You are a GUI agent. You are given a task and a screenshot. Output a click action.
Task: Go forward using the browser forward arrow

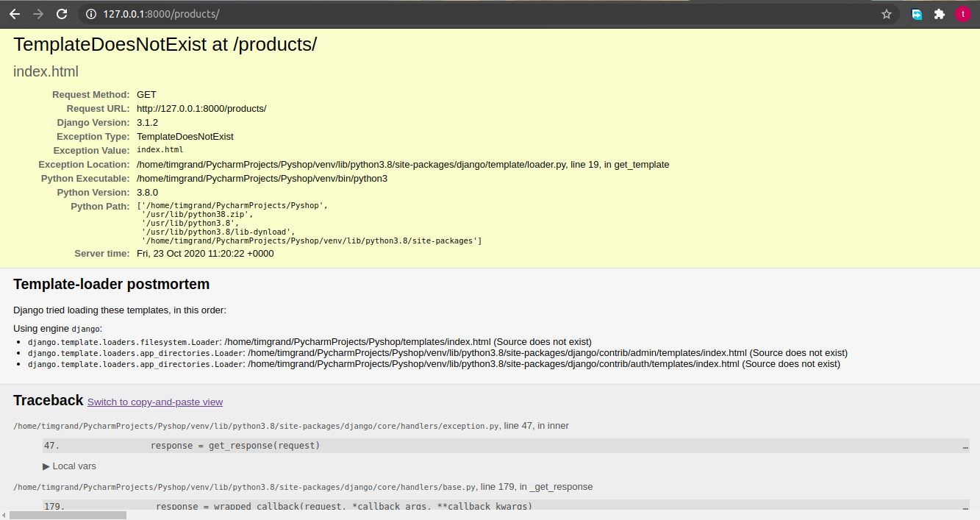point(38,14)
